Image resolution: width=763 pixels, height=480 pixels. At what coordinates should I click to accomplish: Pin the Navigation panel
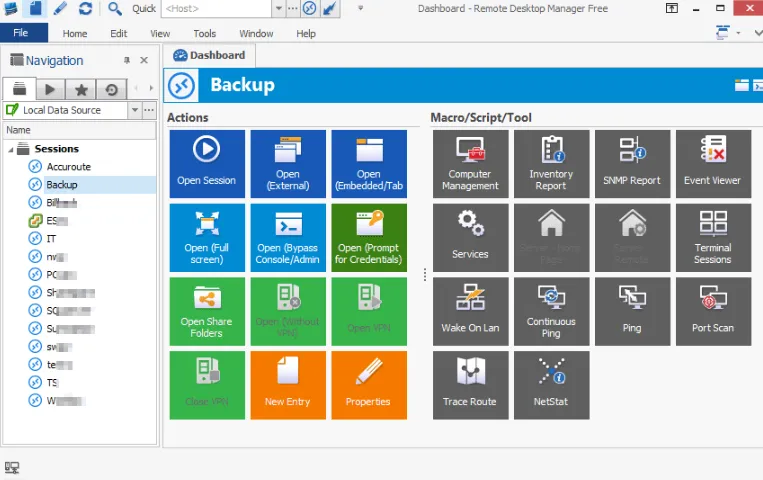127,60
